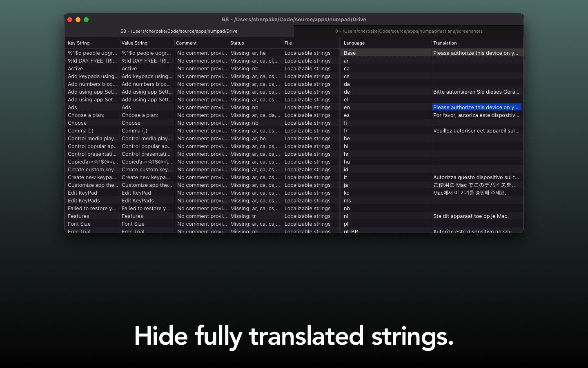The image size is (588, 368).
Task: Click the green zoom window button
Action: click(x=86, y=20)
